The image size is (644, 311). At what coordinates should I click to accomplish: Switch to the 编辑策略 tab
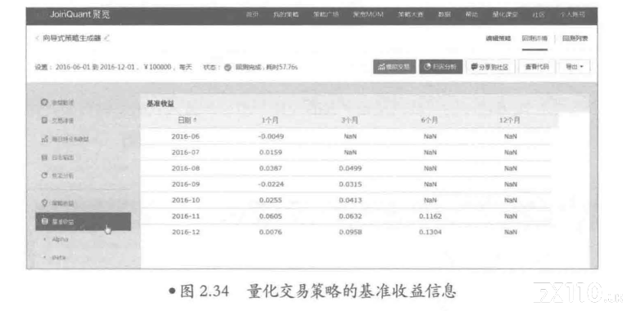pos(498,38)
